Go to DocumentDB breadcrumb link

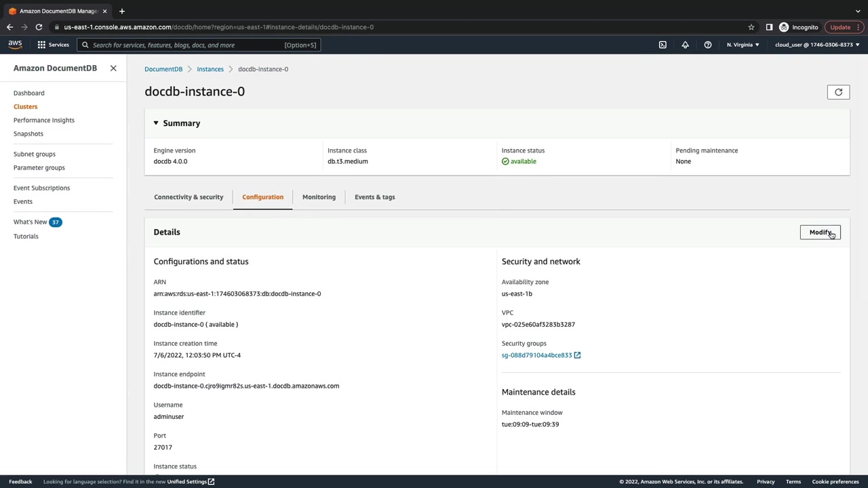(163, 69)
